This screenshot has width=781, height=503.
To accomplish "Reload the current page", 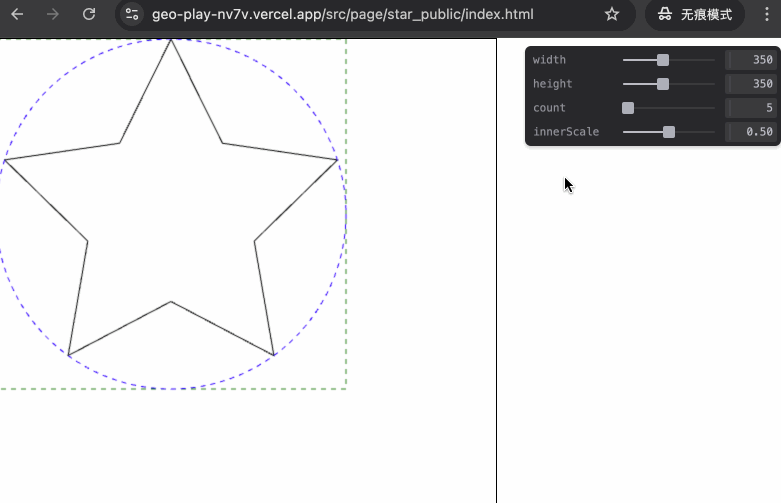I will click(x=89, y=14).
